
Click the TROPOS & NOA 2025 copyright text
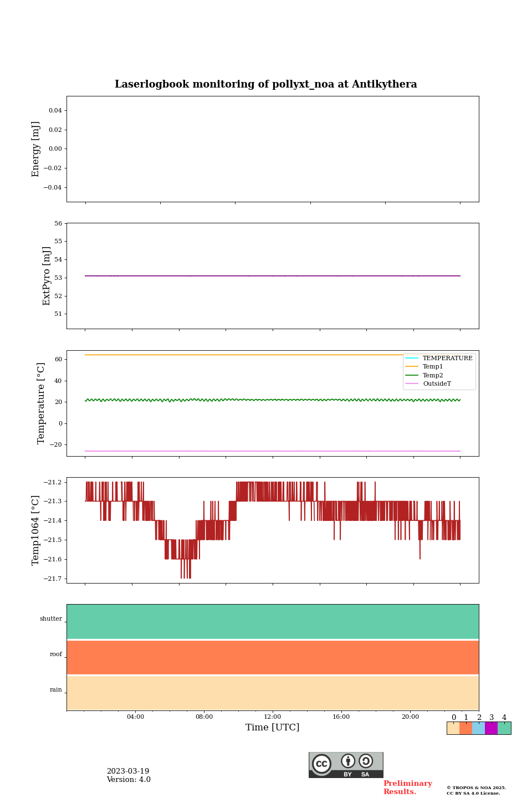pos(477,787)
